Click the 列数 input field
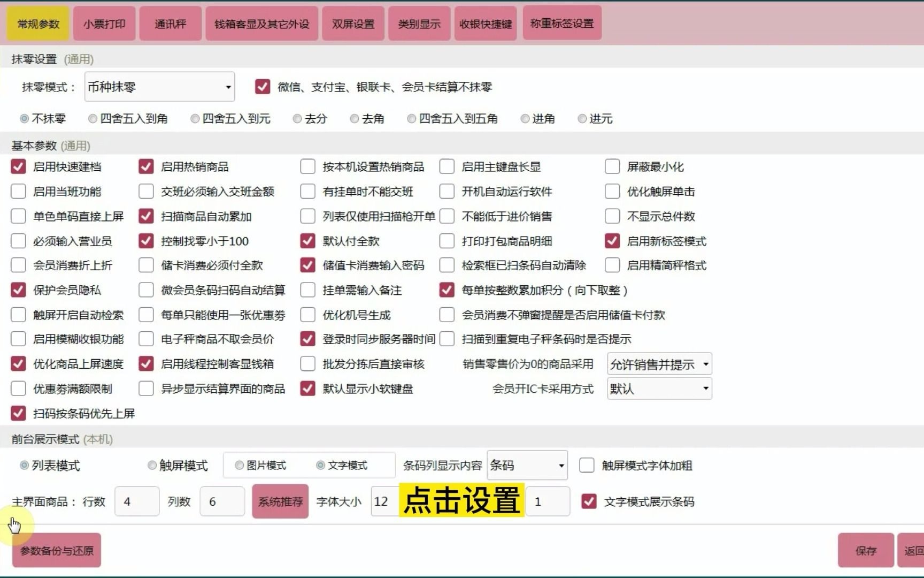Screen dimensions: 924x578 tap(222, 501)
